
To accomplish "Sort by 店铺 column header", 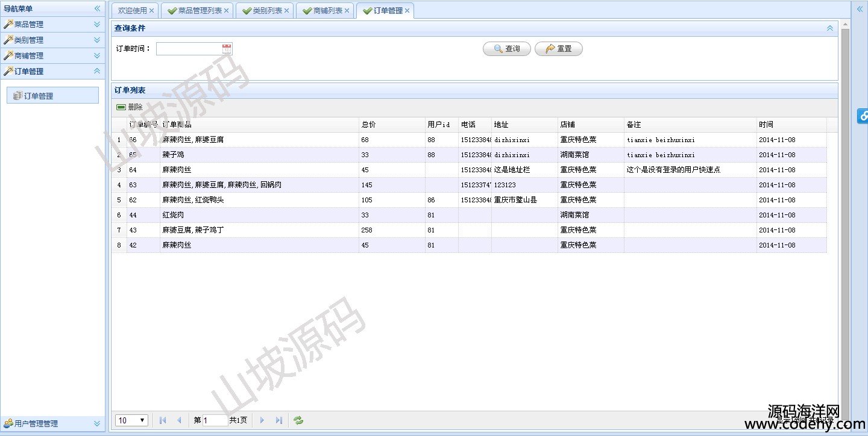I will [591, 125].
